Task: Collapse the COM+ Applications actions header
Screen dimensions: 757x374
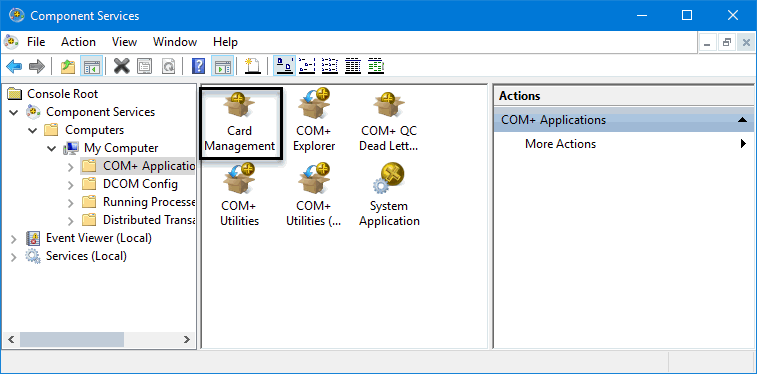Action: (743, 120)
